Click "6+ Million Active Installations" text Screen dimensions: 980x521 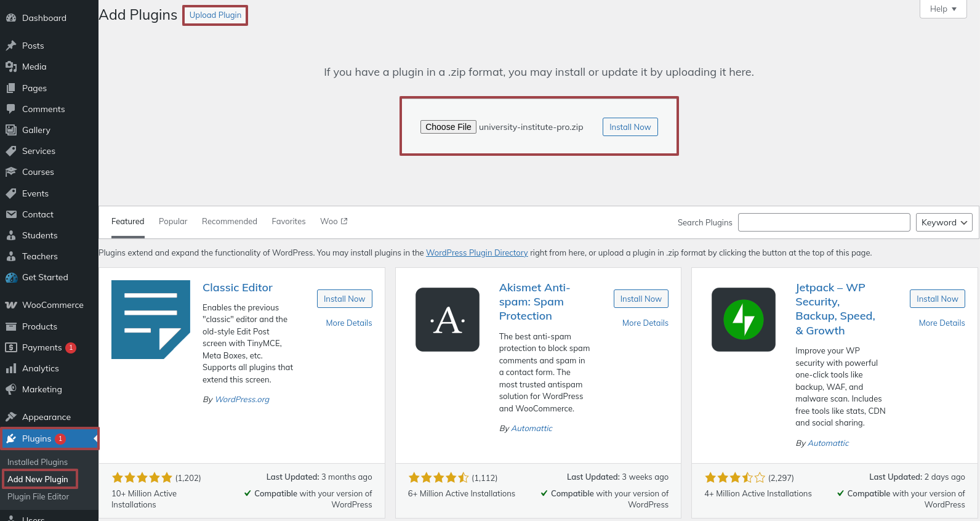462,493
